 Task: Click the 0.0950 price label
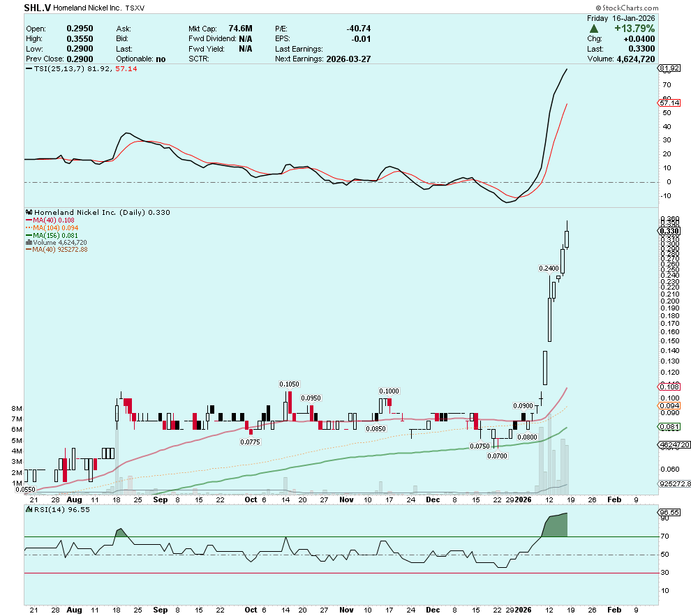[311, 398]
